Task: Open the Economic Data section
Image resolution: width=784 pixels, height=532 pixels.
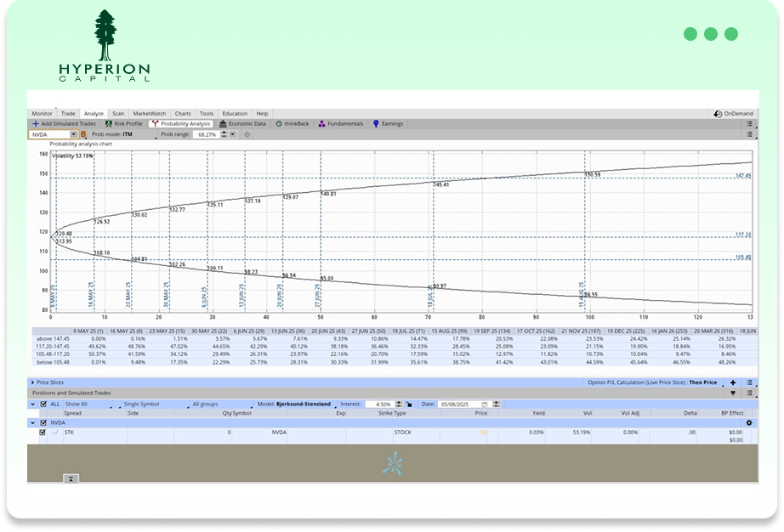Action: 242,124
